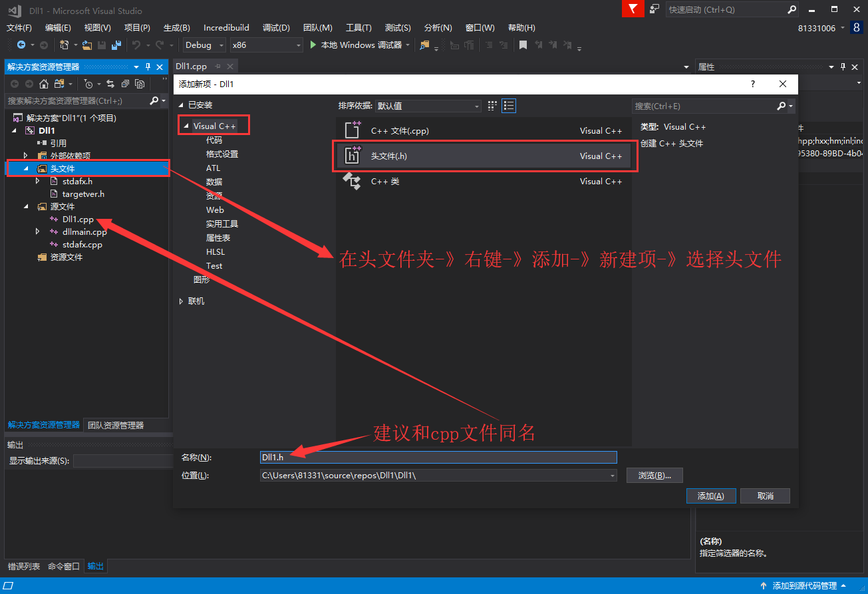The width and height of the screenshot is (868, 594).
Task: Click the Show All Files icon
Action: (140, 84)
